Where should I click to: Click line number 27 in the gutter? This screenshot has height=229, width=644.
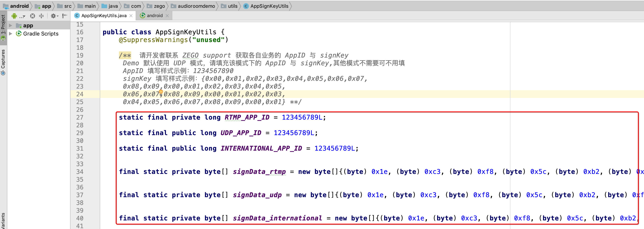click(80, 117)
